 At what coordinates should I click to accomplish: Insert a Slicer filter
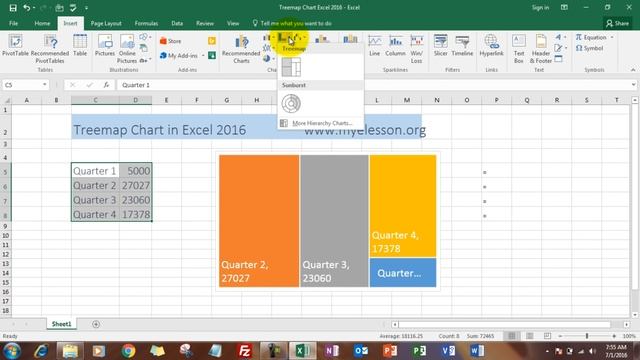coord(440,45)
